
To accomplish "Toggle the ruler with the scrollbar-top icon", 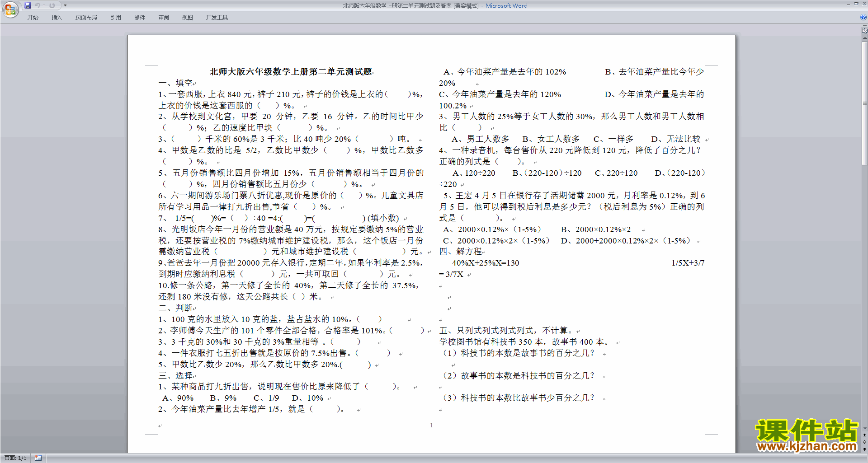I will (x=864, y=31).
